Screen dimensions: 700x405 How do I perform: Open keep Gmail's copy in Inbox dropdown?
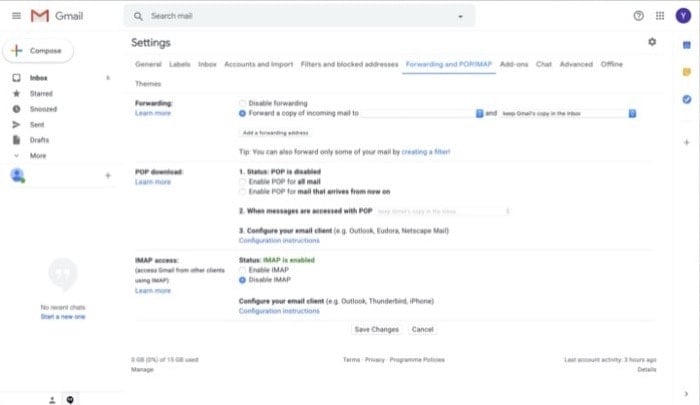tap(568, 113)
